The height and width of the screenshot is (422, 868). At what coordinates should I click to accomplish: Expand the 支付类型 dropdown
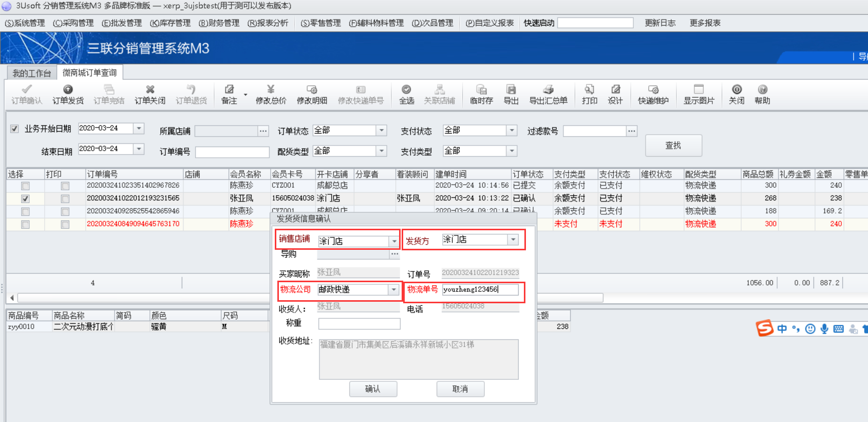coord(512,151)
